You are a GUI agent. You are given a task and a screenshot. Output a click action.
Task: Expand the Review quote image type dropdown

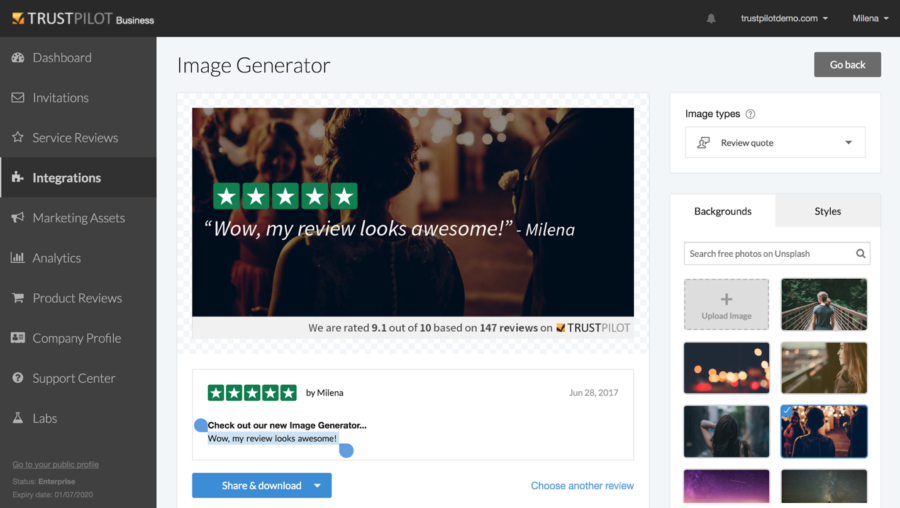(775, 142)
